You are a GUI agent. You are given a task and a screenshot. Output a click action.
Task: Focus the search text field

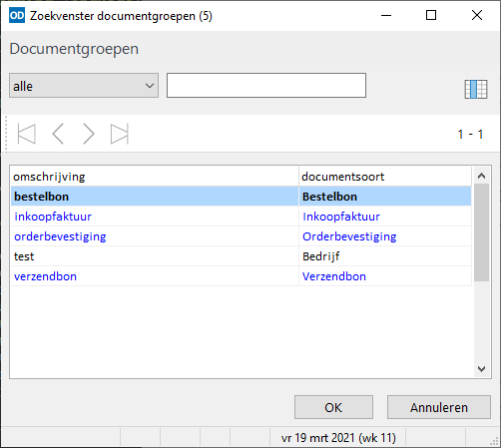click(x=266, y=86)
